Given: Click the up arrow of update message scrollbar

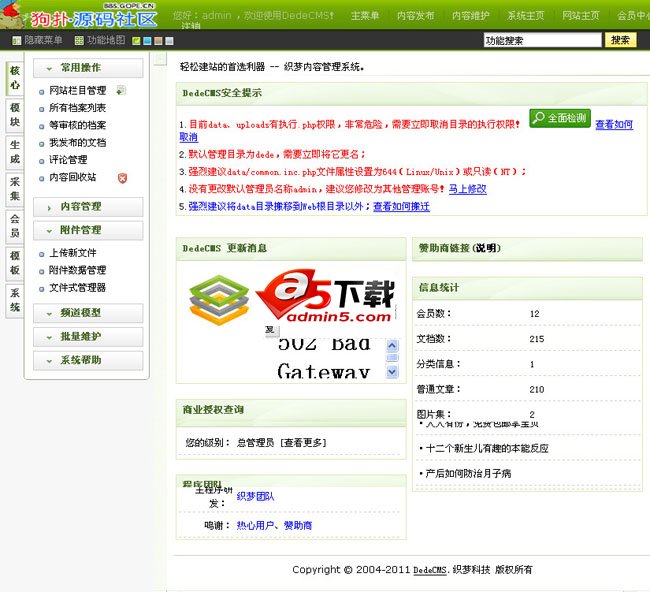Looking at the screenshot, I should tap(392, 345).
